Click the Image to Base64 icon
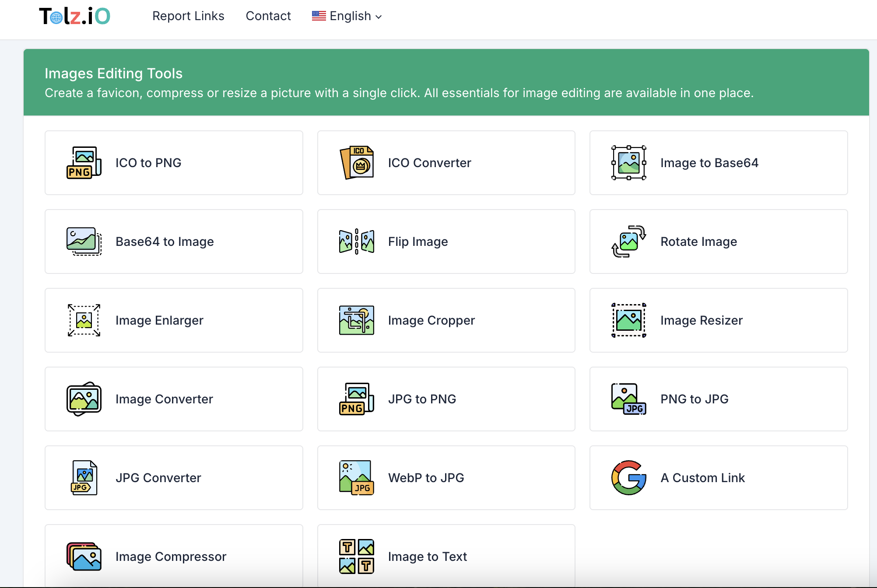 click(629, 163)
